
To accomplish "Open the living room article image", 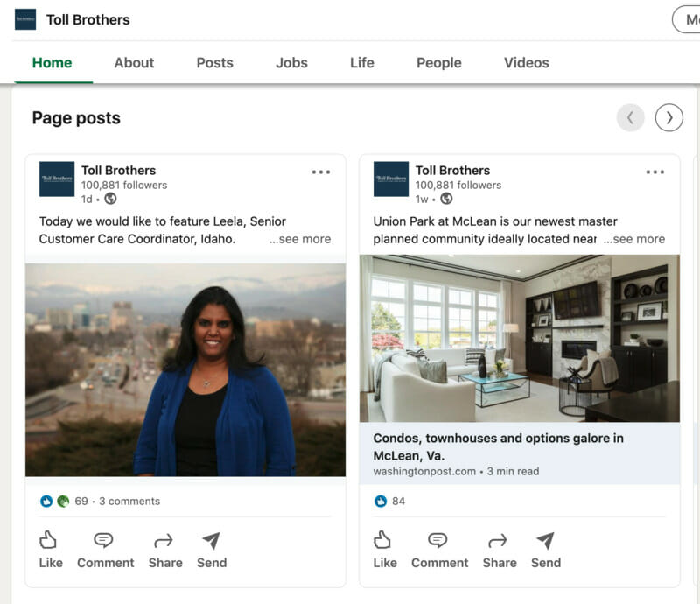I will pyautogui.click(x=520, y=338).
